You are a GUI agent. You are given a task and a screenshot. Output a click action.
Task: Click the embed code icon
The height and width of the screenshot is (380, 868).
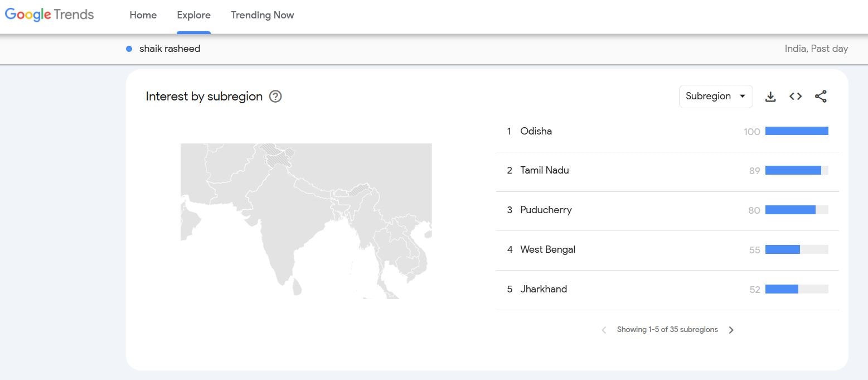tap(796, 97)
